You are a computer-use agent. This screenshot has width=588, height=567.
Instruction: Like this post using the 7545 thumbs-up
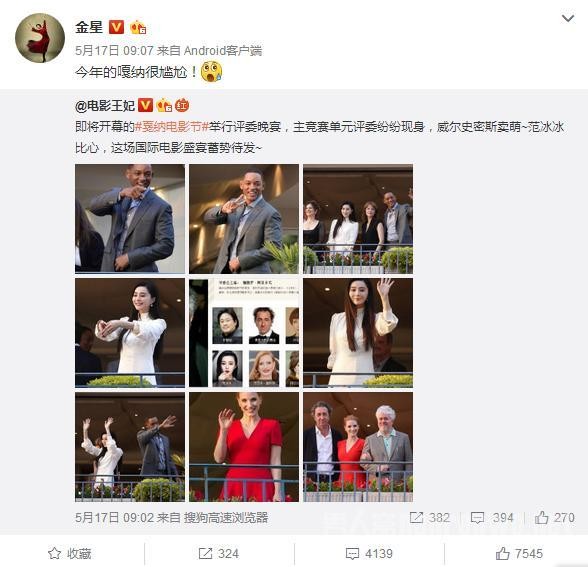tap(519, 554)
